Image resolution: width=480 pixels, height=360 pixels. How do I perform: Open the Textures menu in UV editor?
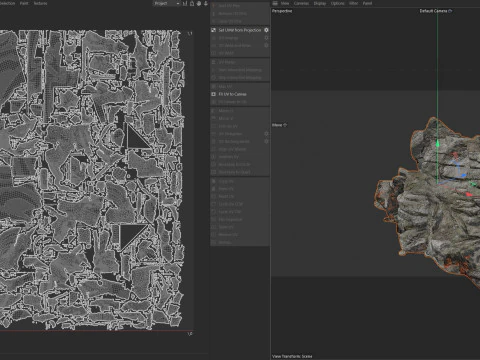40,3
